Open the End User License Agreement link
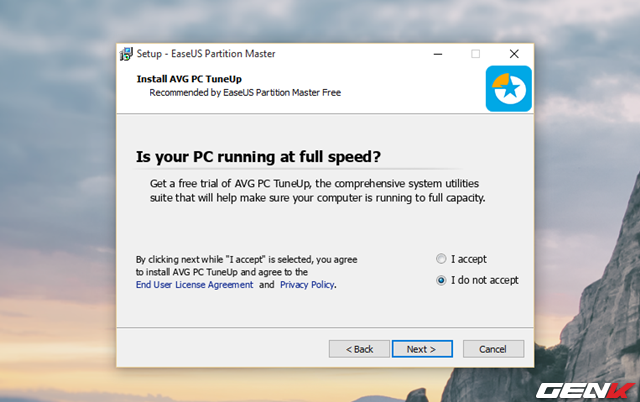The height and width of the screenshot is (402, 640). click(194, 284)
